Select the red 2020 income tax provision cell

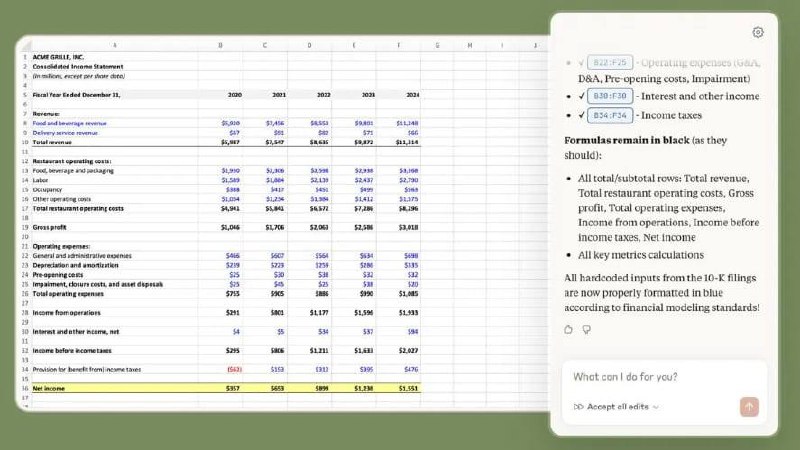pos(230,369)
